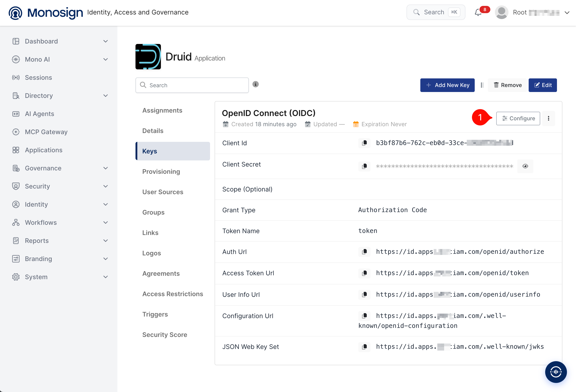The image size is (576, 392).
Task: Open the three-dot menu for OIDC key
Action: (x=549, y=119)
